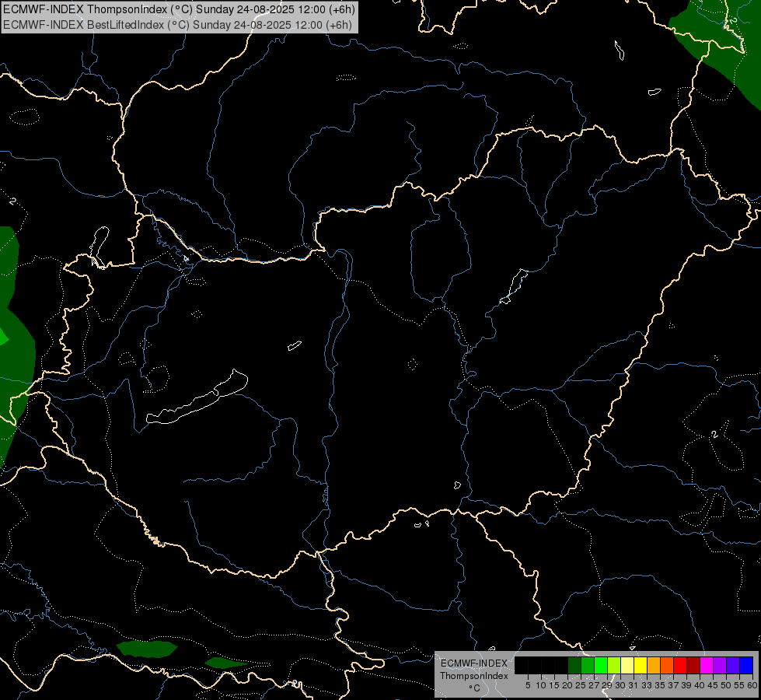Click the legend scale value 60
This screenshot has width=761, height=700.
pos(752,685)
